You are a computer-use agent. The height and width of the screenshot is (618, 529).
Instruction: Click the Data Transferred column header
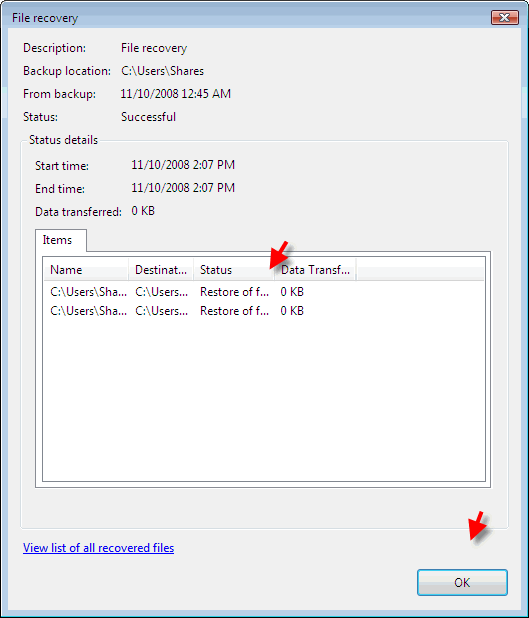(315, 270)
